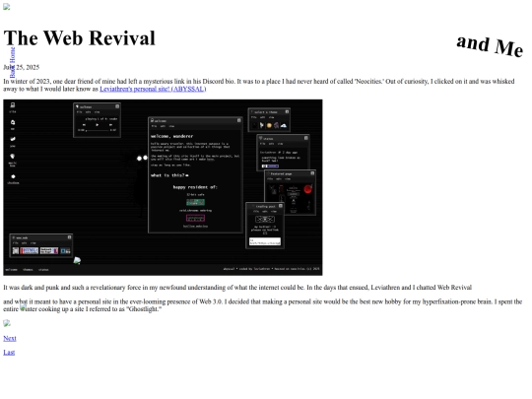Click the broken image icon at page top
This screenshot has width=532, height=399.
pyautogui.click(x=7, y=7)
